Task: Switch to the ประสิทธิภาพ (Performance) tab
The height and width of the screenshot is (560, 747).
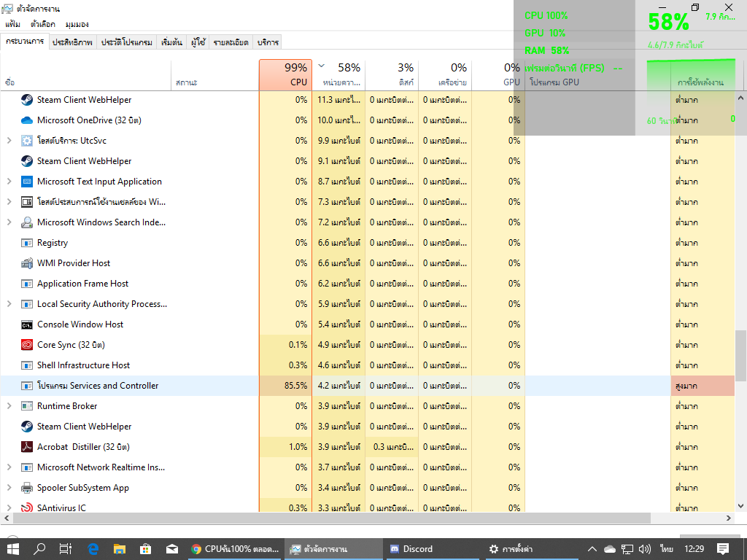Action: [x=72, y=42]
